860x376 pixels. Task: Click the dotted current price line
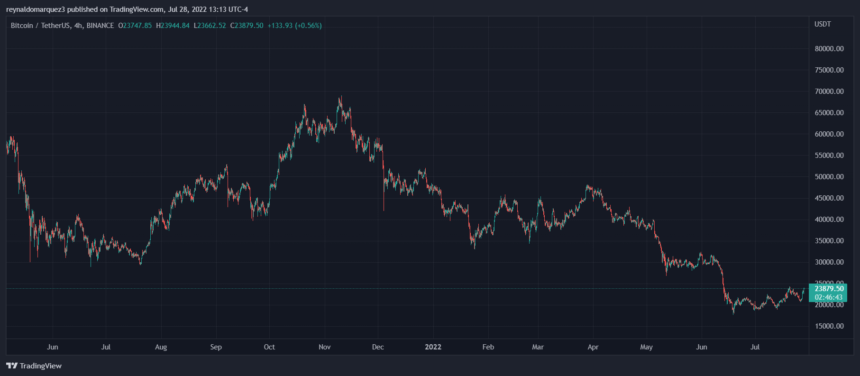tap(407, 288)
